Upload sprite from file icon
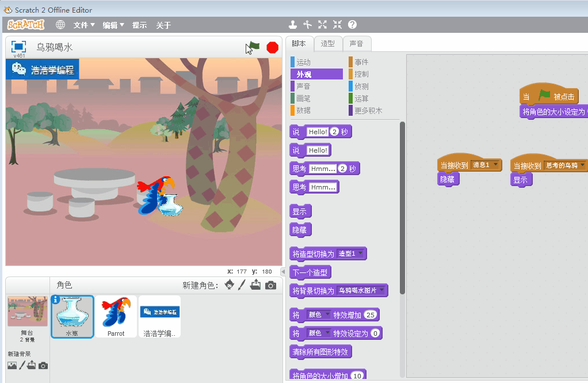 pos(255,285)
